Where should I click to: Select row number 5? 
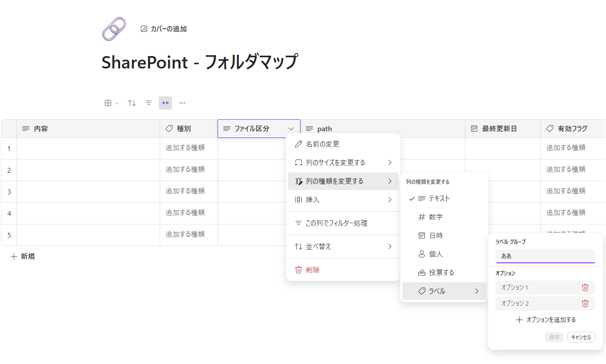click(x=9, y=235)
